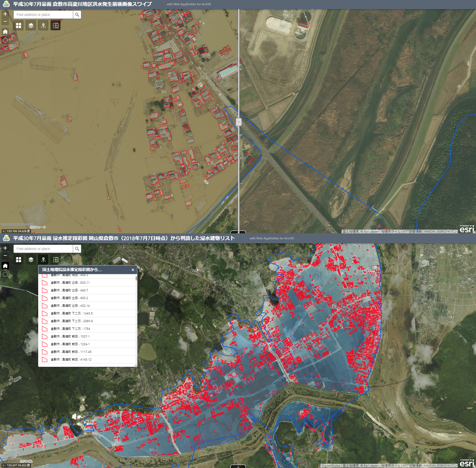The width and height of the screenshot is (476, 468).
Task: Click bottom map's Find address input field
Action: (x=43, y=249)
